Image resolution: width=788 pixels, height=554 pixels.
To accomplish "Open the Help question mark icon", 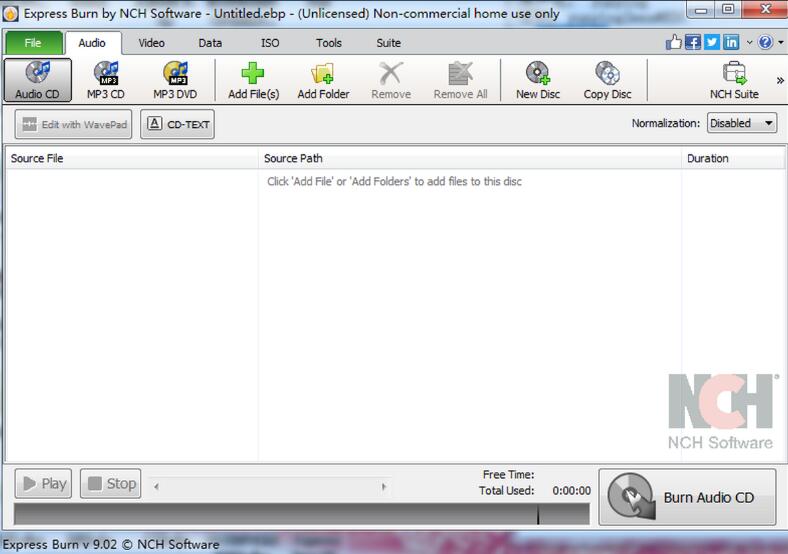I will pos(765,42).
